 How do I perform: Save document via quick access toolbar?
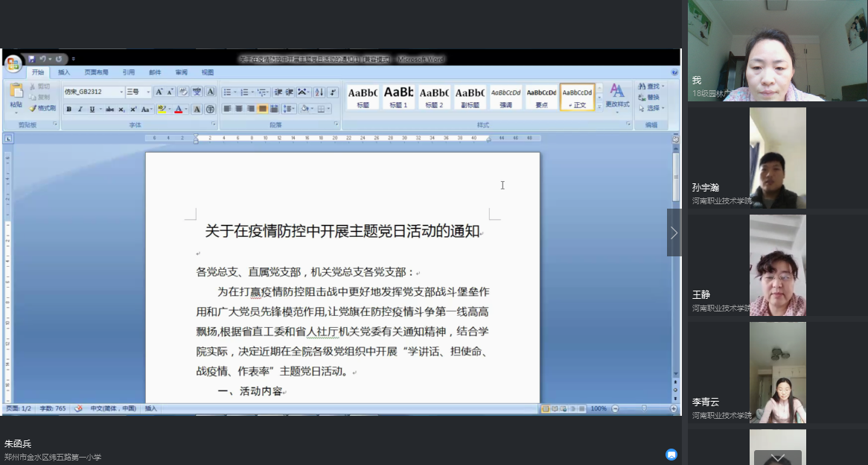pyautogui.click(x=31, y=59)
